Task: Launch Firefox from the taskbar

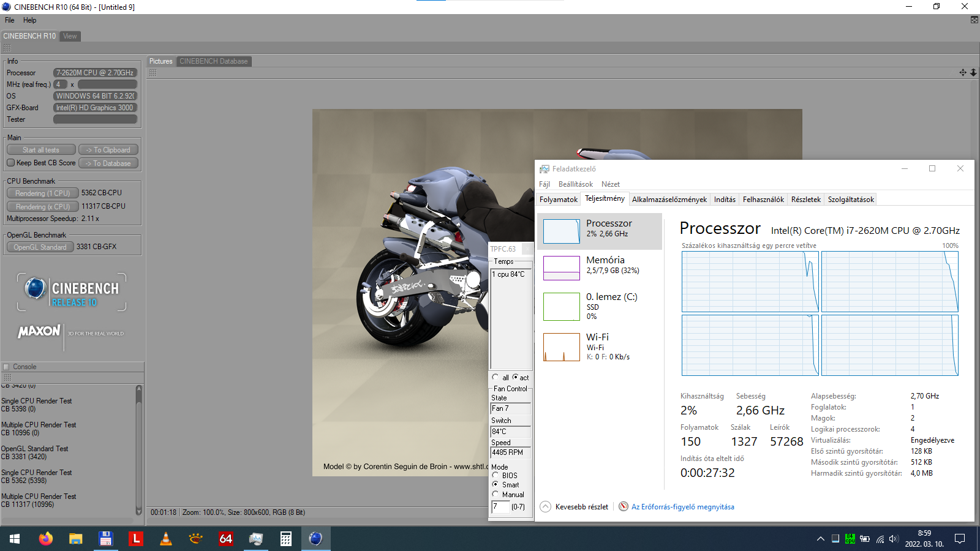Action: [46, 539]
